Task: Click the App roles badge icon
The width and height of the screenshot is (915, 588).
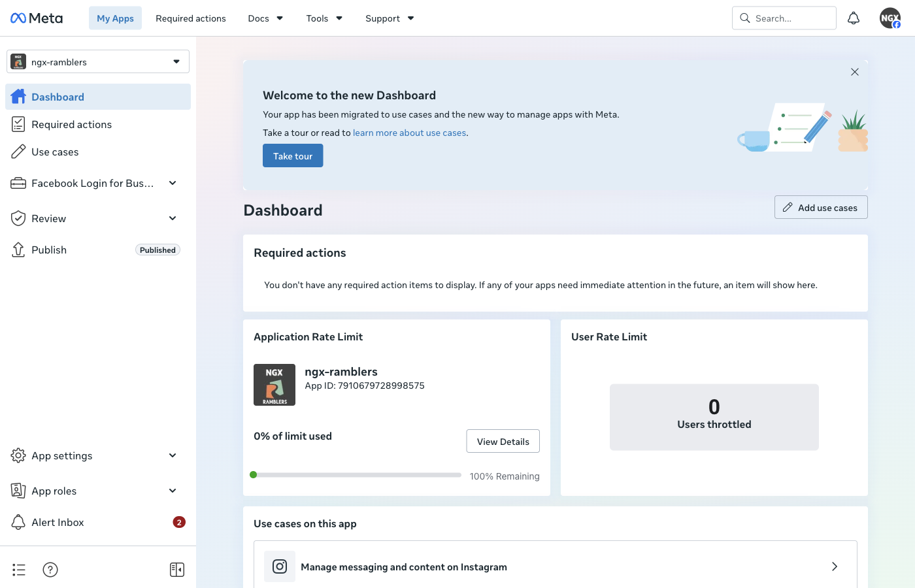Action: click(x=18, y=491)
